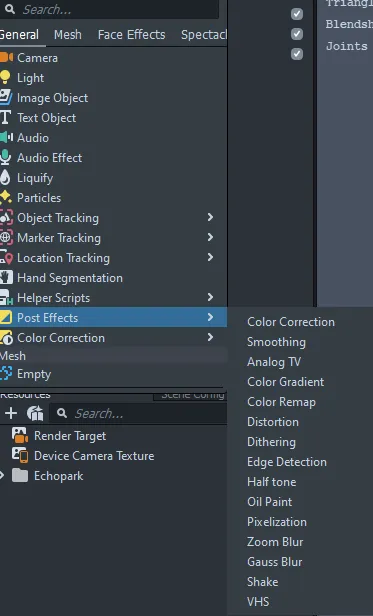Choose the Audio Effect microphone icon

pos(5,158)
